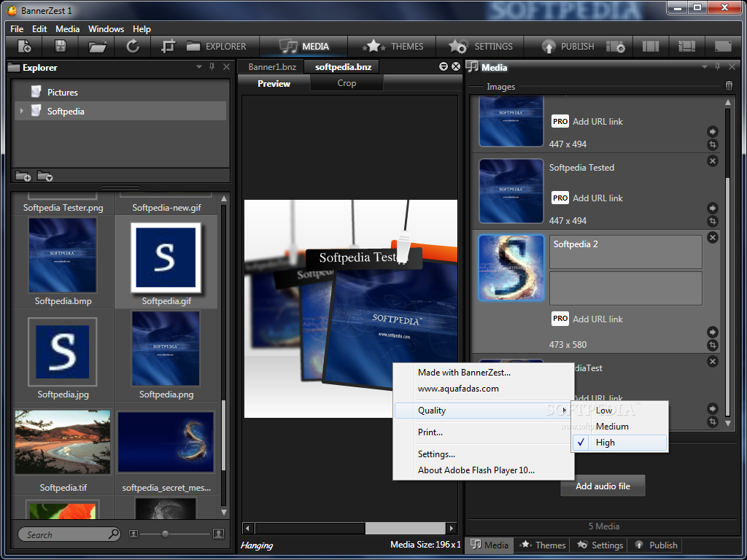Open the Edit menu
Image resolution: width=747 pixels, height=560 pixels.
39,28
